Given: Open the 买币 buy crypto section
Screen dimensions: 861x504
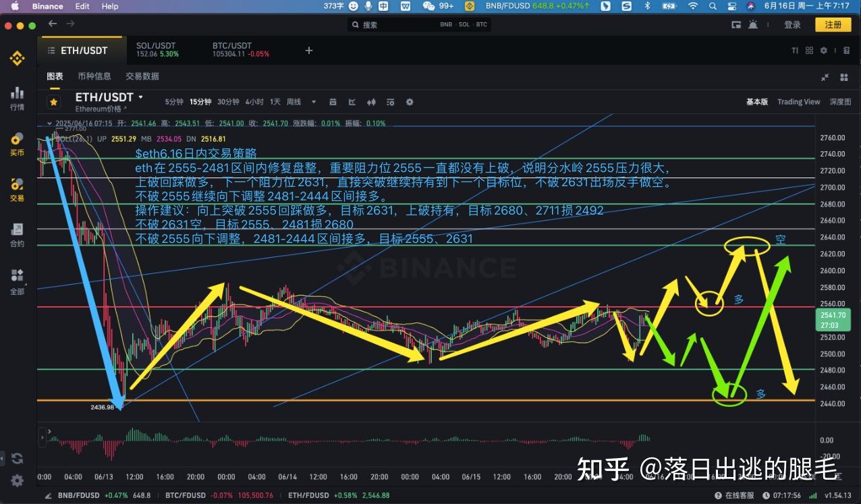Looking at the screenshot, I should [17, 144].
